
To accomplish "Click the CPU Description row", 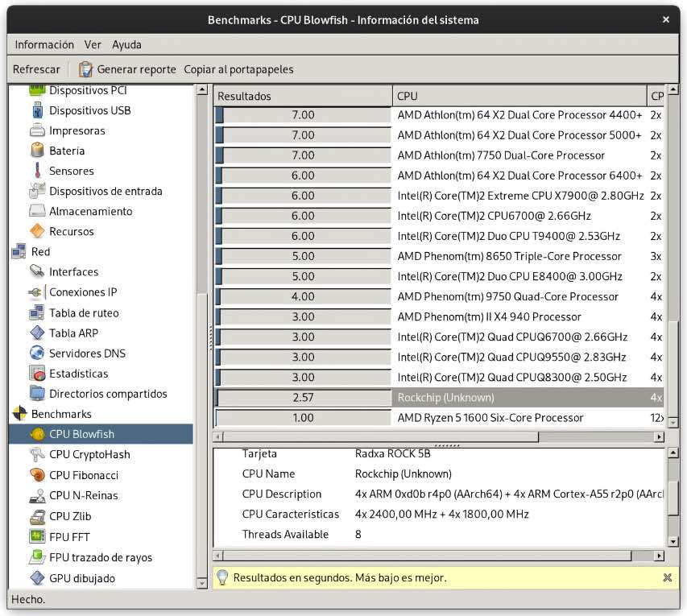I will pos(439,494).
